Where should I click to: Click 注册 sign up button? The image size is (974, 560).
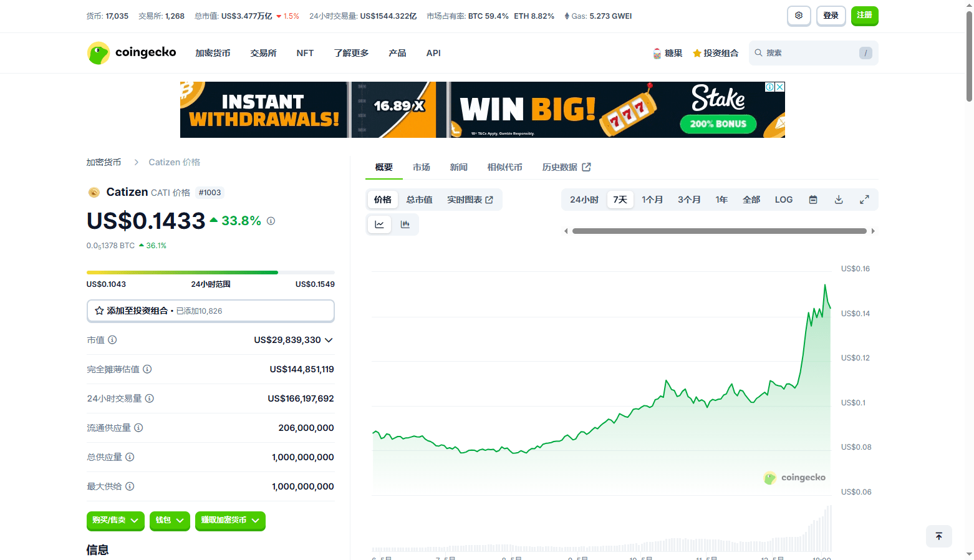(x=865, y=16)
